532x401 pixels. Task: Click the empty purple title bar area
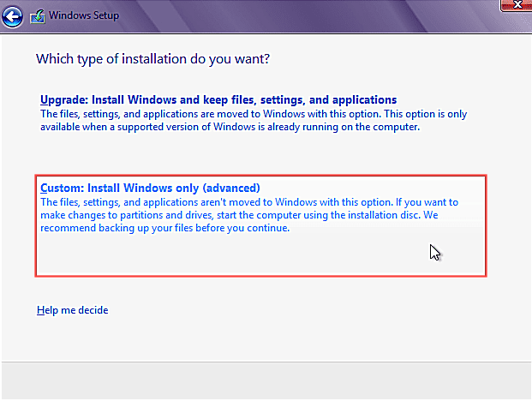pyautogui.click(x=300, y=15)
